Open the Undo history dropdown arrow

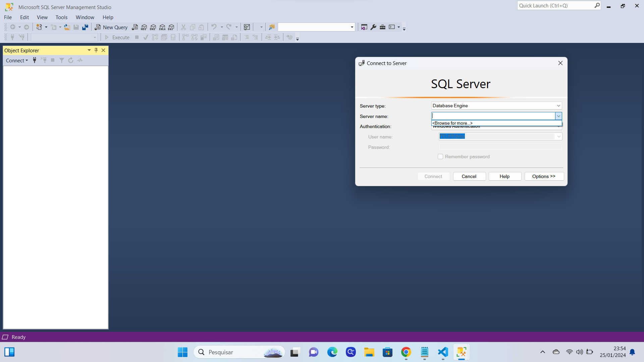pyautogui.click(x=222, y=27)
